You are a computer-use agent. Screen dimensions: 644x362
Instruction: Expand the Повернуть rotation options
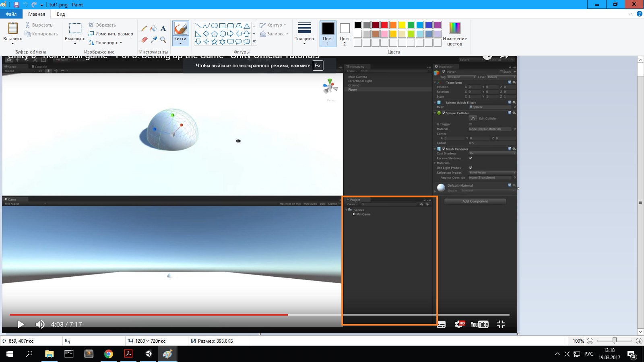pos(109,42)
